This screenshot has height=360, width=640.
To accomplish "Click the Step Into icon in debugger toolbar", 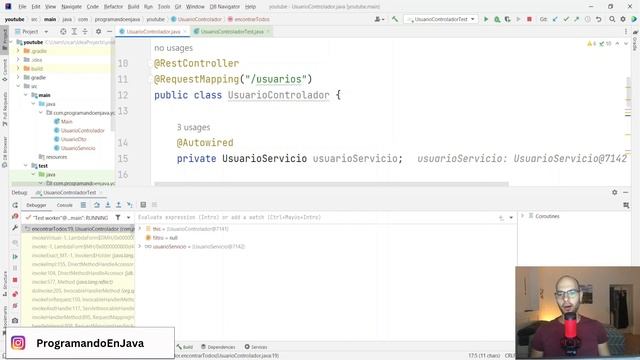I will tap(108, 205).
